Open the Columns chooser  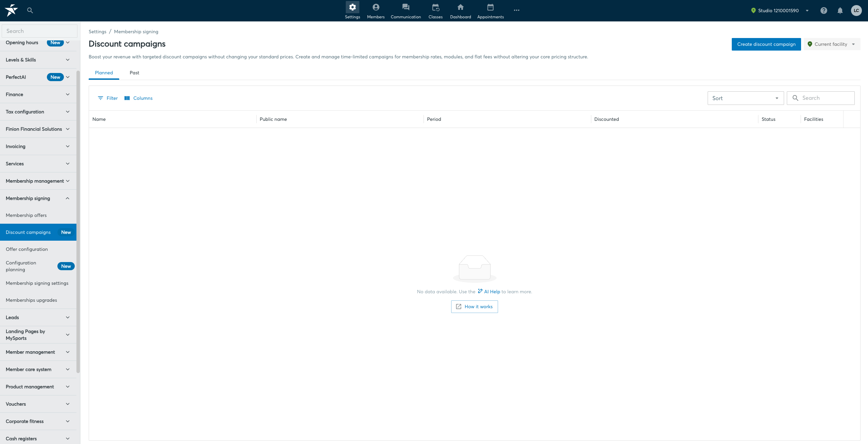138,98
